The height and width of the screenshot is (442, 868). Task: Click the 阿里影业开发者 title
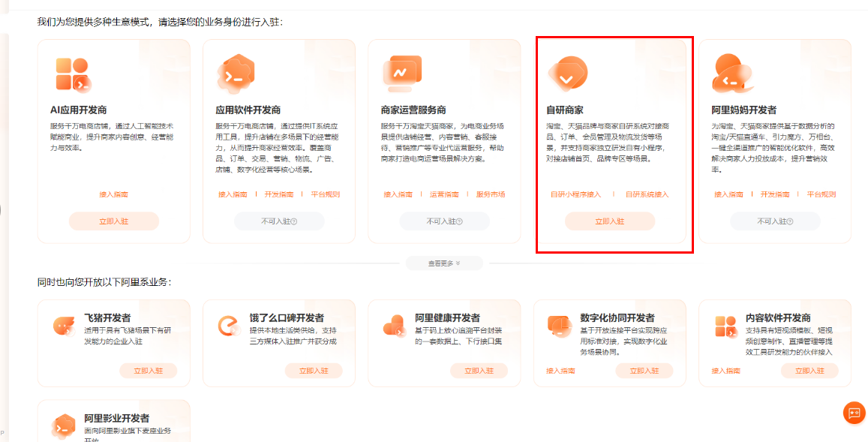click(117, 418)
